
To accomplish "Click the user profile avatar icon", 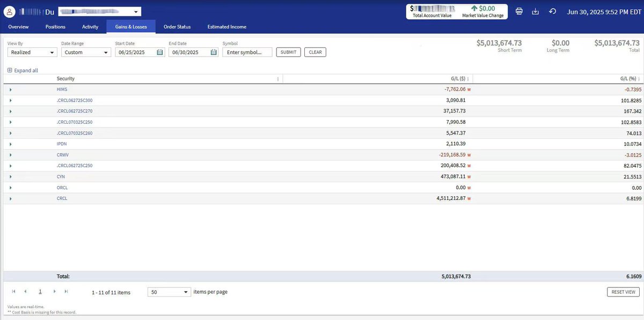I will coord(9,11).
